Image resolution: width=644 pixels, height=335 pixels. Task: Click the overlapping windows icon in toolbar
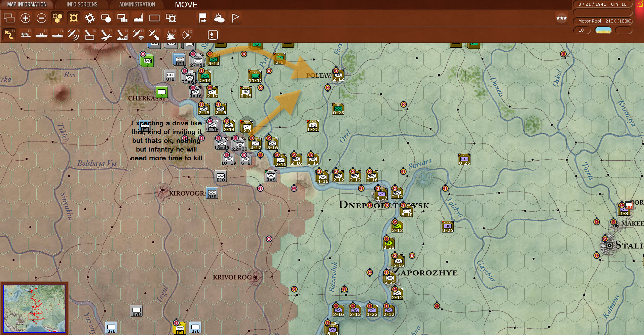click(x=9, y=18)
